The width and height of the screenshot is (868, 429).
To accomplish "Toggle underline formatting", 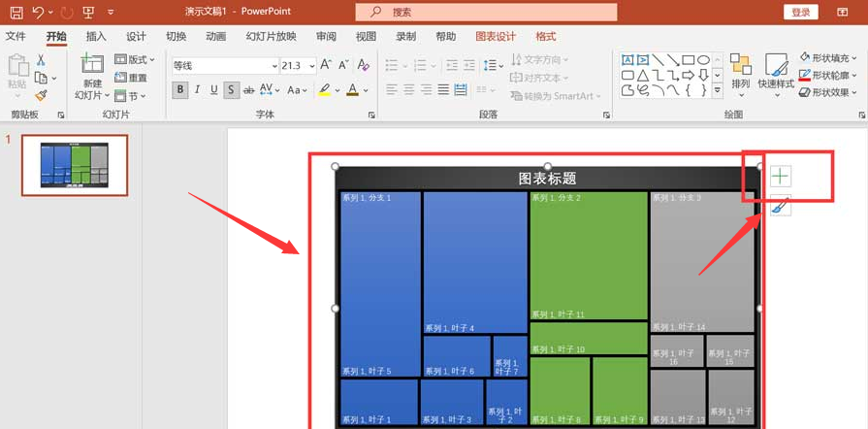I will [x=213, y=90].
